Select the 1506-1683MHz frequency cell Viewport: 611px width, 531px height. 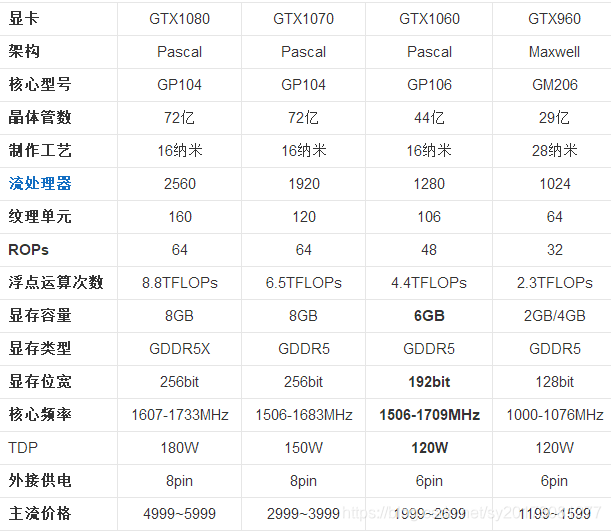coord(304,415)
